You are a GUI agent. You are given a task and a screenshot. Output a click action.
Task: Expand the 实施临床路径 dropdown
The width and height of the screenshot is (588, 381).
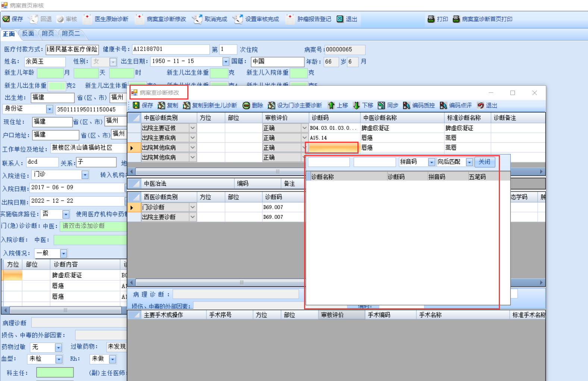(x=66, y=214)
